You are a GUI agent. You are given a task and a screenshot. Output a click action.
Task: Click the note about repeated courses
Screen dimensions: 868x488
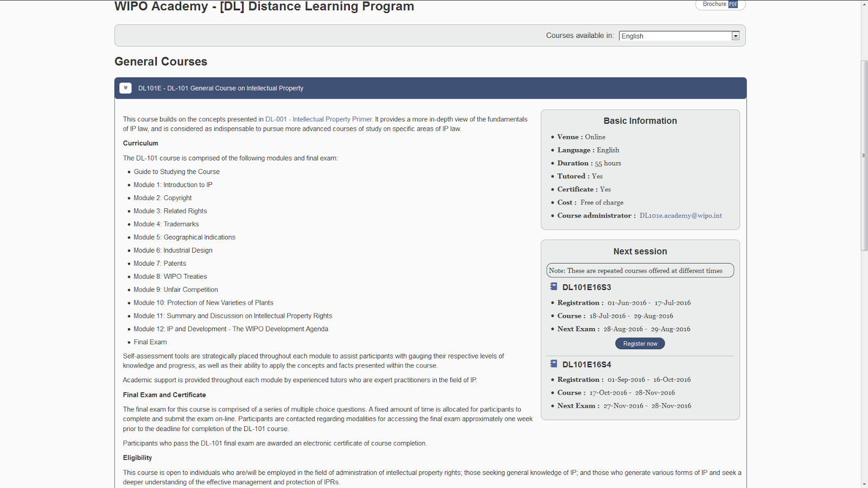point(640,271)
